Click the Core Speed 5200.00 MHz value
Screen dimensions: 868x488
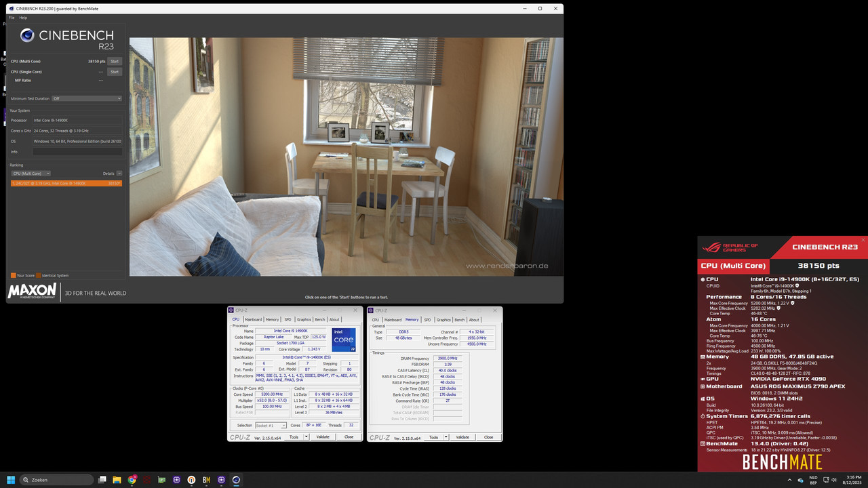point(271,394)
